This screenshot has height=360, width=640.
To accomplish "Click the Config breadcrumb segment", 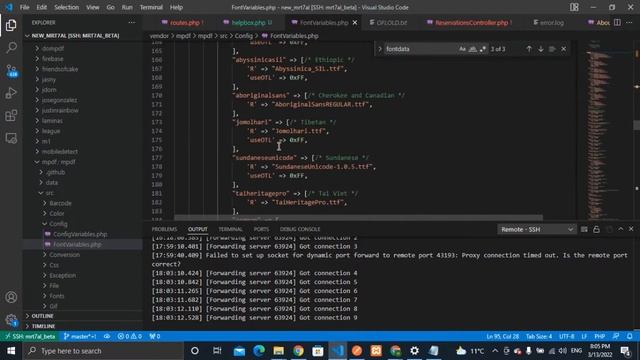I will point(243,36).
